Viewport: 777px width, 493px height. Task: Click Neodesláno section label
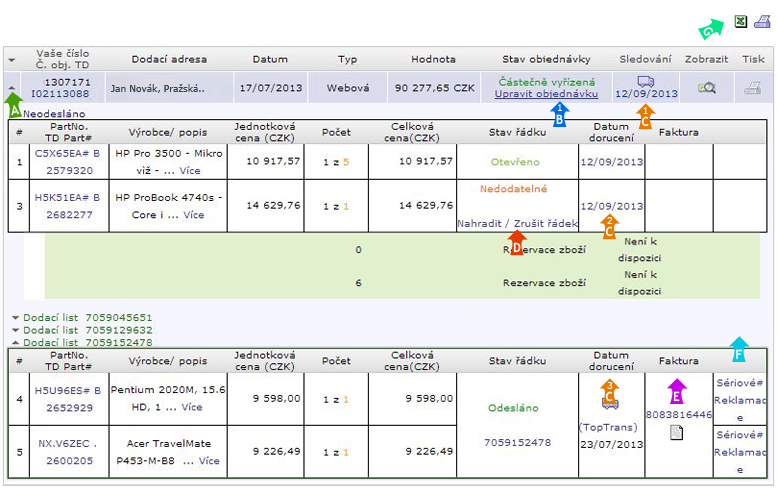coord(54,114)
